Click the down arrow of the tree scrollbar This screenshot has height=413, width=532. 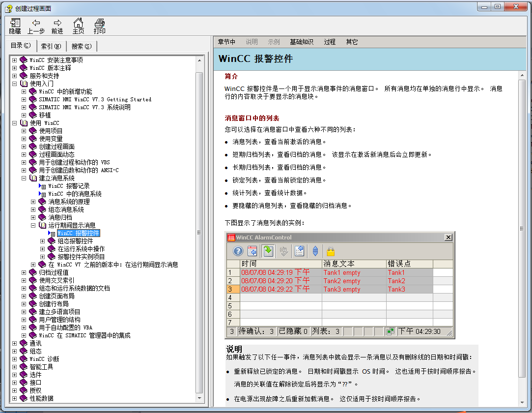pos(199,398)
